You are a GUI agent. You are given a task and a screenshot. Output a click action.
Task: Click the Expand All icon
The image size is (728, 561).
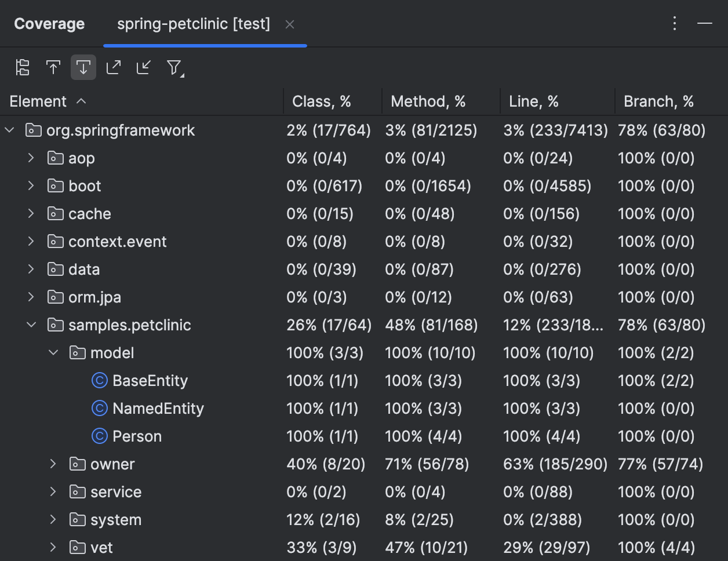[x=114, y=68]
